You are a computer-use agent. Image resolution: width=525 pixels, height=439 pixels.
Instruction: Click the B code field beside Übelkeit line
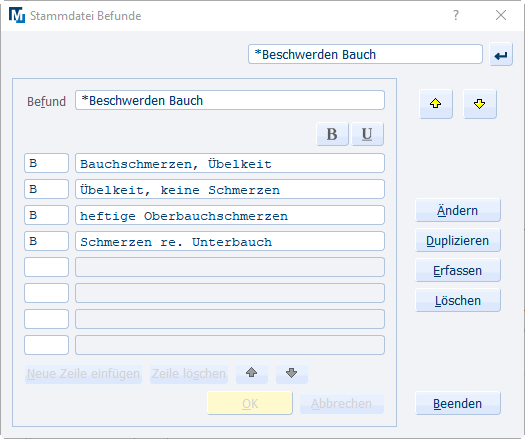coord(47,189)
